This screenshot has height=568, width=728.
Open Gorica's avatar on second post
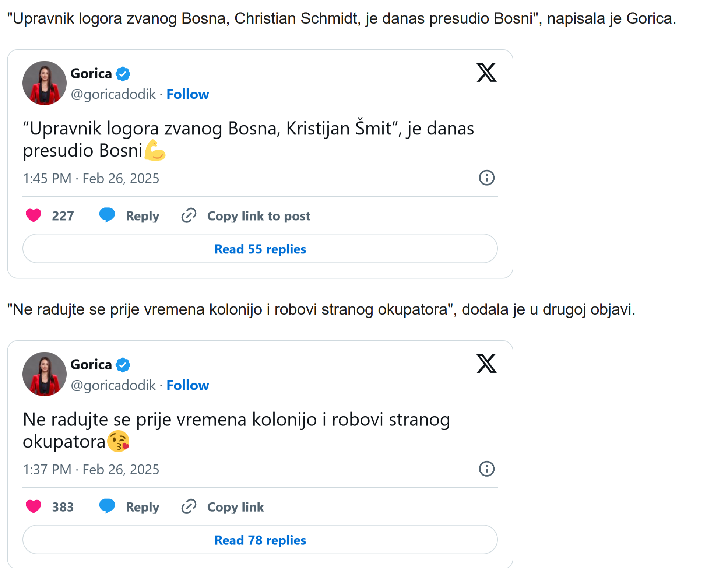[45, 374]
